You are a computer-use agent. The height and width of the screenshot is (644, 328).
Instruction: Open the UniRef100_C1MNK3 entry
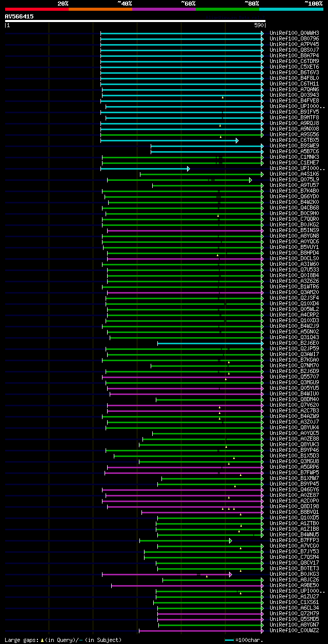pos(294,157)
